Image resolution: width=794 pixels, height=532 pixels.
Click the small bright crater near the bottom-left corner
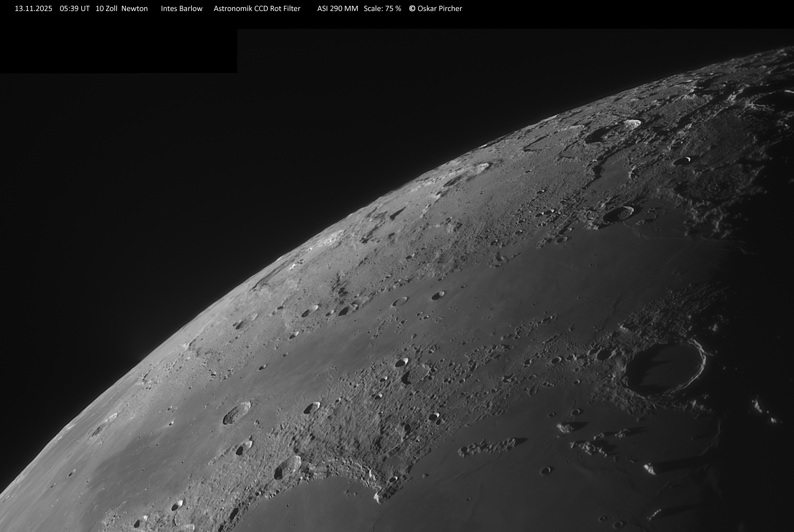177,505
